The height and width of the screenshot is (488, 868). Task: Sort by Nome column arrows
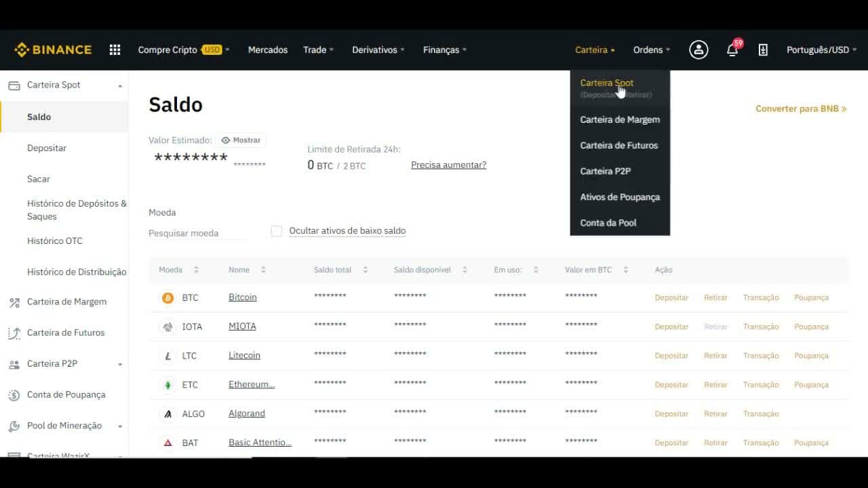point(263,270)
